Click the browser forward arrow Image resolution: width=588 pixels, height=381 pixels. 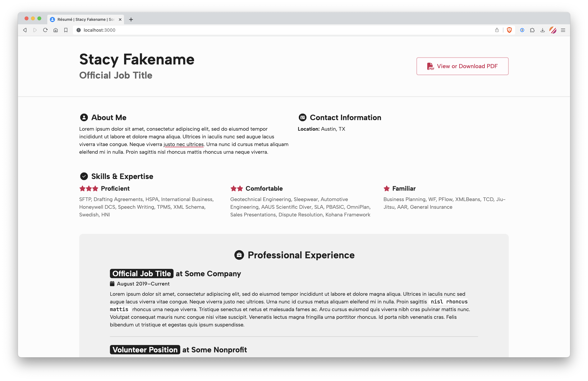coord(35,30)
